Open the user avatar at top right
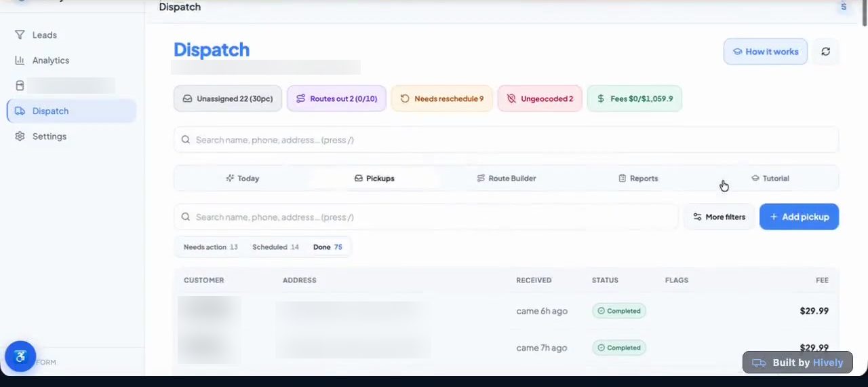Image resolution: width=868 pixels, height=387 pixels. point(844,7)
